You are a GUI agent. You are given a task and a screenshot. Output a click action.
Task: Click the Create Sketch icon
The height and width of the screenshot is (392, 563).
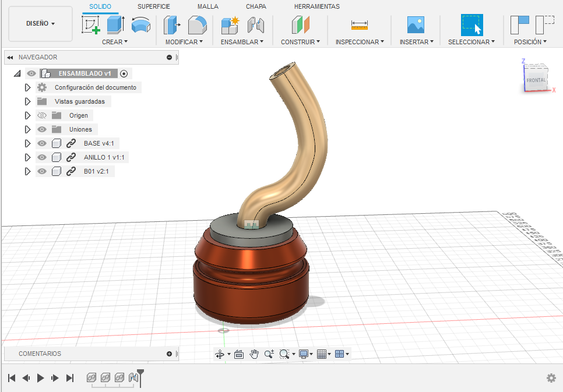90,25
